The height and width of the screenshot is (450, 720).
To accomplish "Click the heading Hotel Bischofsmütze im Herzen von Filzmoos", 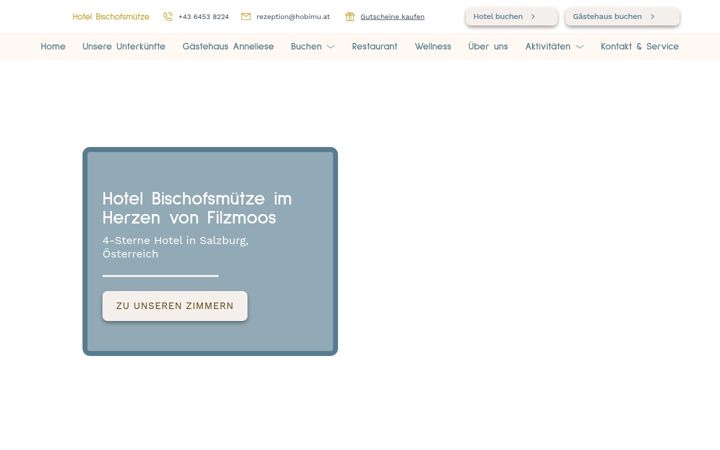I will pyautogui.click(x=197, y=208).
